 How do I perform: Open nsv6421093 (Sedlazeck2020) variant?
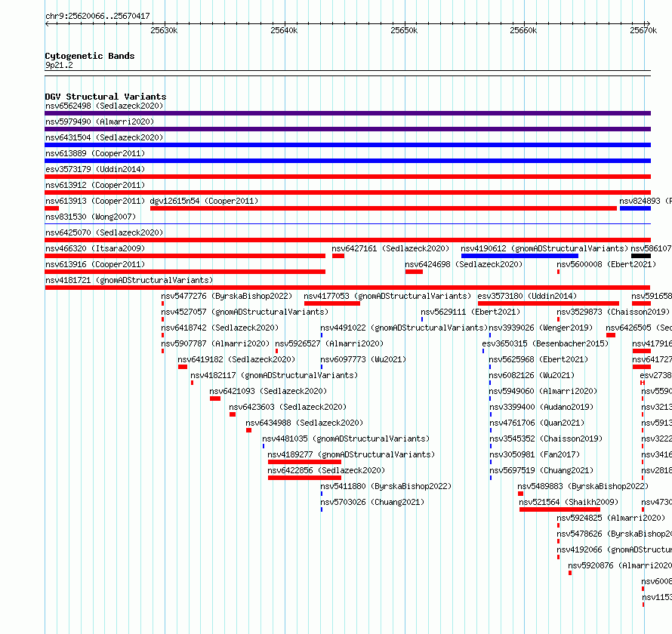pyautogui.click(x=268, y=391)
